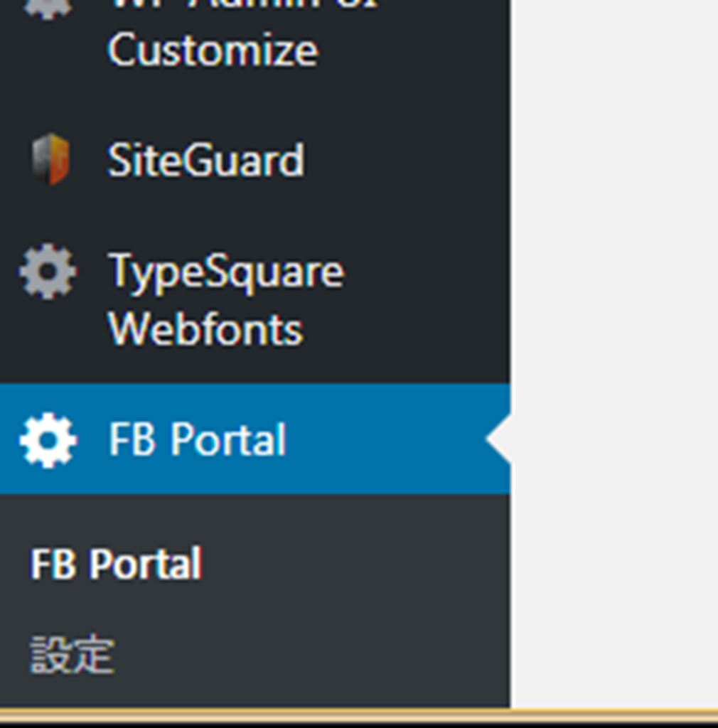Image resolution: width=718 pixels, height=728 pixels.
Task: Click the white arrow pointer beside FB Portal
Action: [x=500, y=439]
